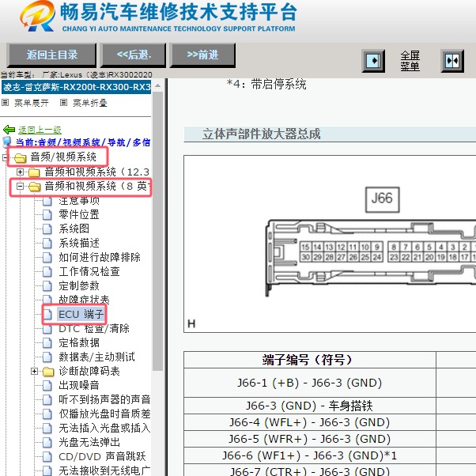
Task: Select 定格数据 in the tree
Action: click(79, 342)
